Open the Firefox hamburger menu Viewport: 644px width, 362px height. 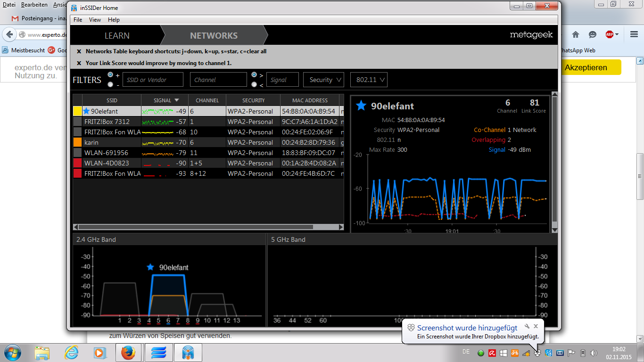coord(634,34)
